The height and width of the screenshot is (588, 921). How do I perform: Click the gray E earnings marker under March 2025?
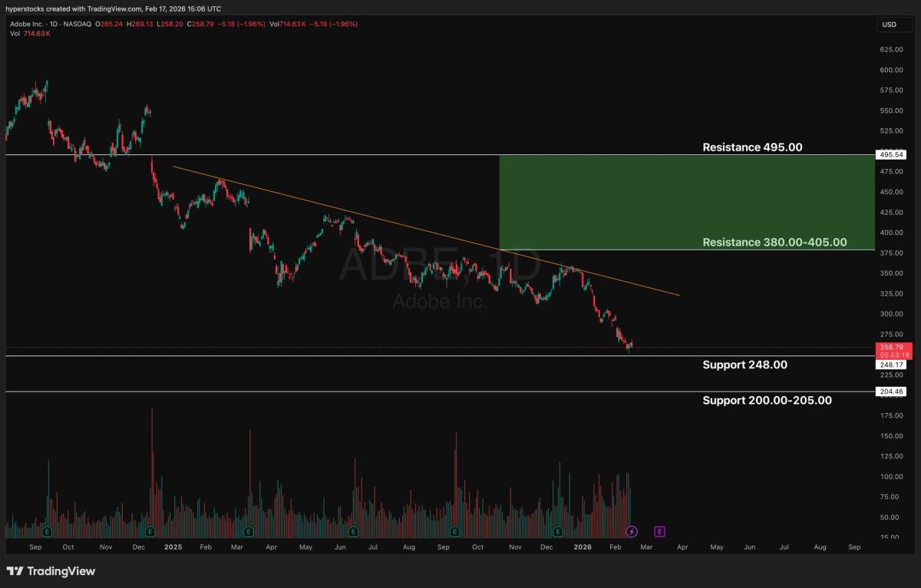248,530
